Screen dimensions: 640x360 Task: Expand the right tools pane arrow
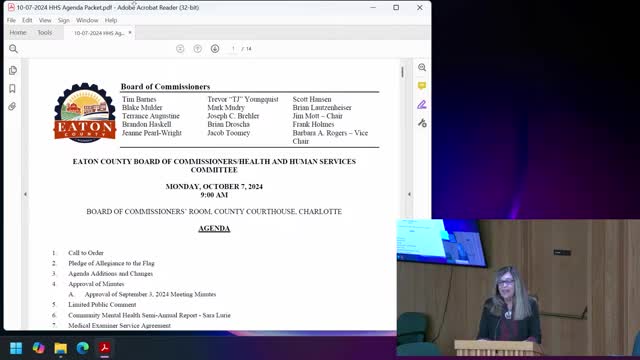(x=409, y=194)
